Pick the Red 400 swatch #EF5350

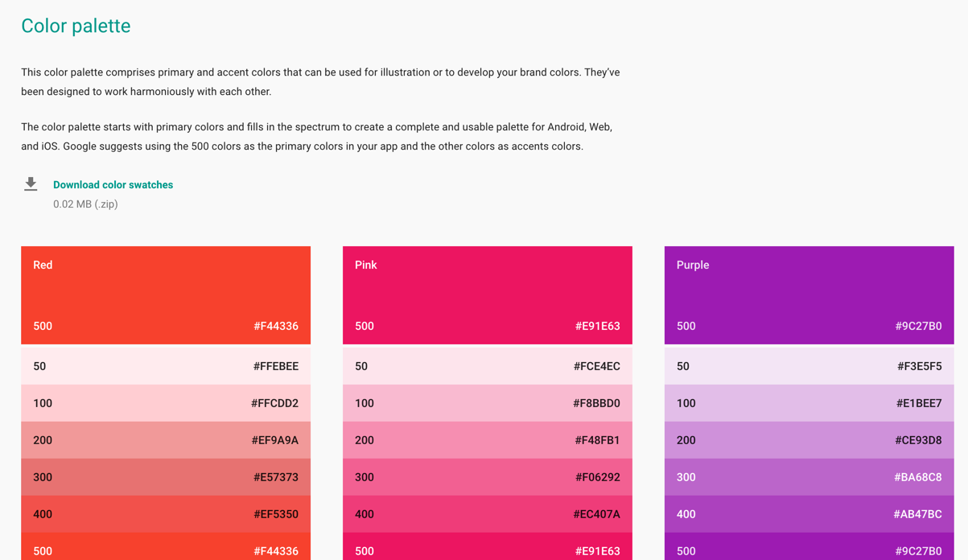(166, 514)
